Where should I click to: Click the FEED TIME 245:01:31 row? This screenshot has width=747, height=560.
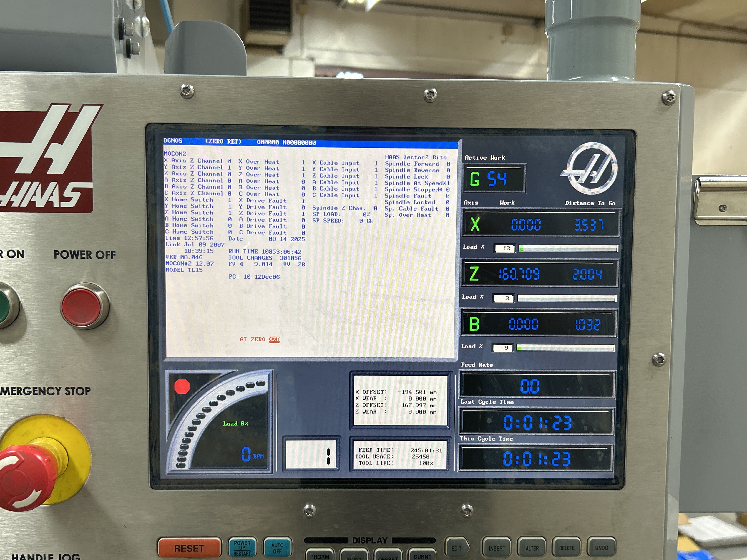click(x=400, y=450)
